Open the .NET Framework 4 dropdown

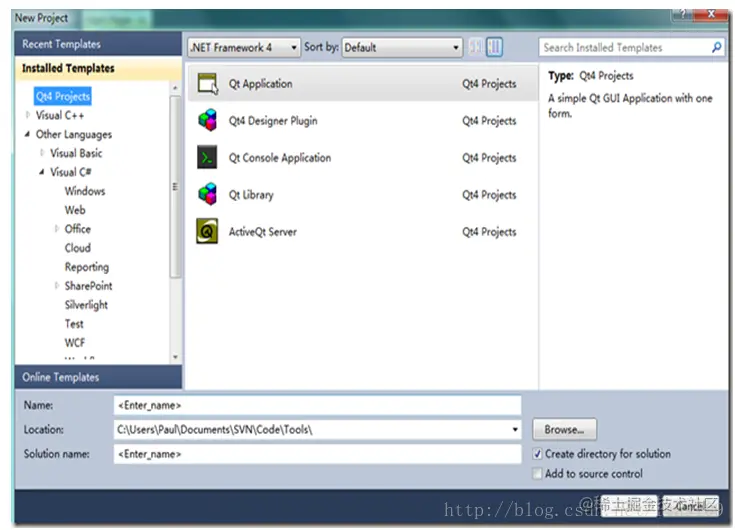[244, 47]
